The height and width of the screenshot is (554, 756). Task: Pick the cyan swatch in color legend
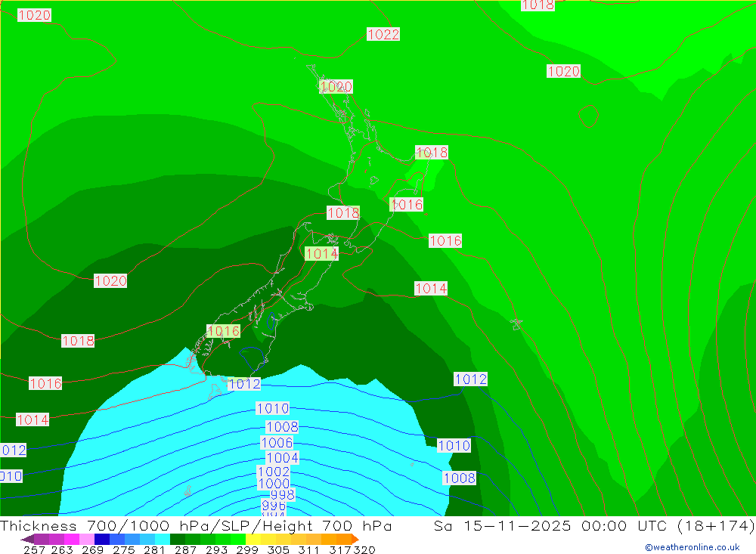tap(162, 539)
